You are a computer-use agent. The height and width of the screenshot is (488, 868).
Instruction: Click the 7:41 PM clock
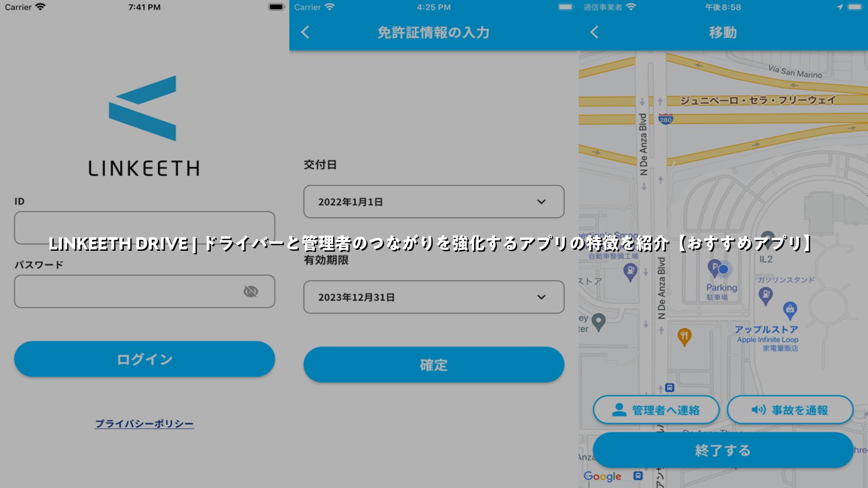[144, 7]
